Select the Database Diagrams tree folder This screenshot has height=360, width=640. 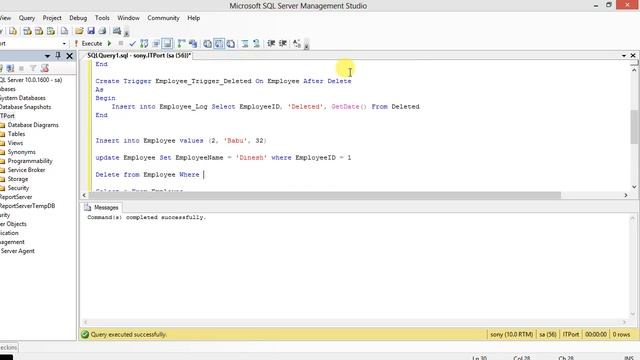click(33, 125)
